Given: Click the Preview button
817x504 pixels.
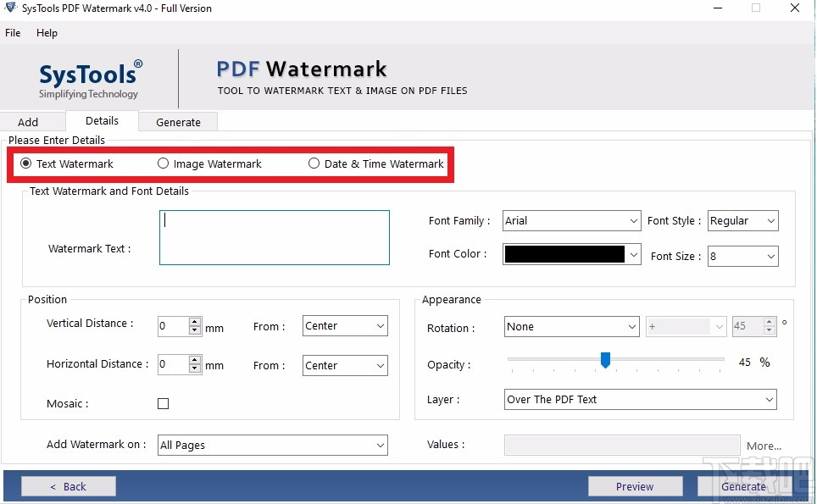Looking at the screenshot, I should click(635, 486).
